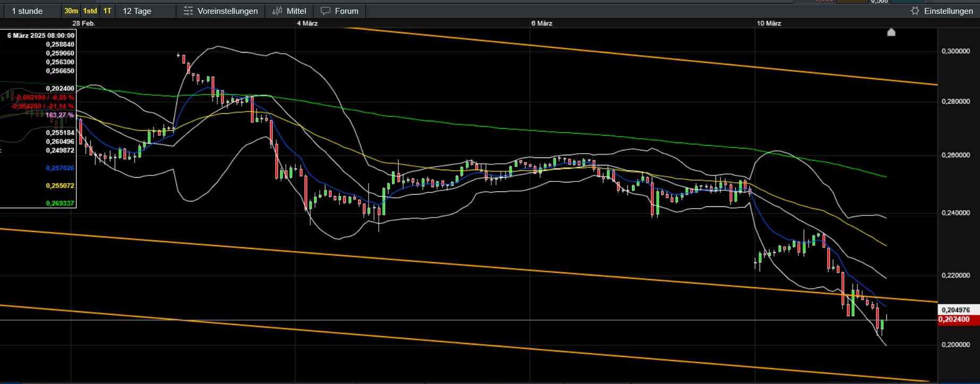The height and width of the screenshot is (384, 980).
Task: Click the green 0,269337 indicator value
Action: [x=60, y=203]
